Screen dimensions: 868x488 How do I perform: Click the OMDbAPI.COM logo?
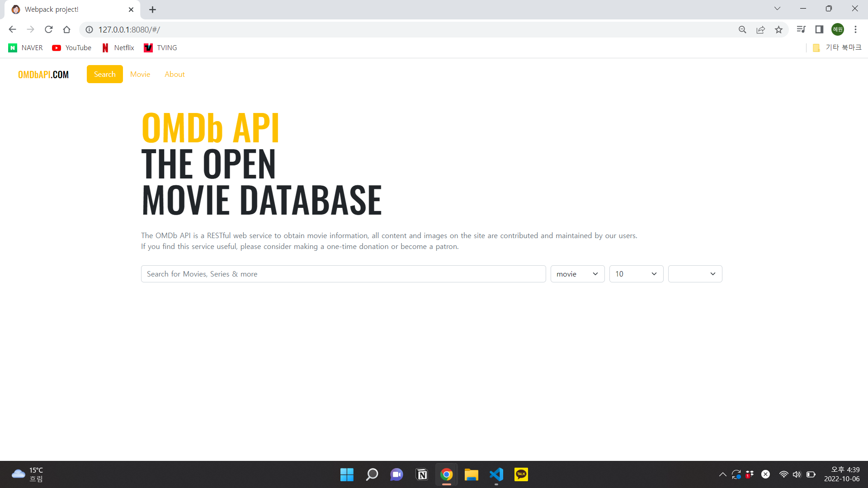coord(43,75)
